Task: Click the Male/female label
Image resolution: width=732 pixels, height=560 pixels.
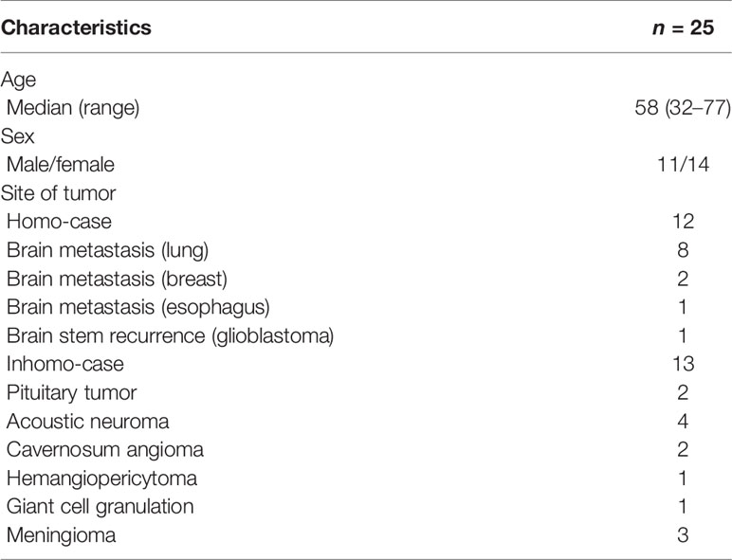Action: (x=61, y=165)
